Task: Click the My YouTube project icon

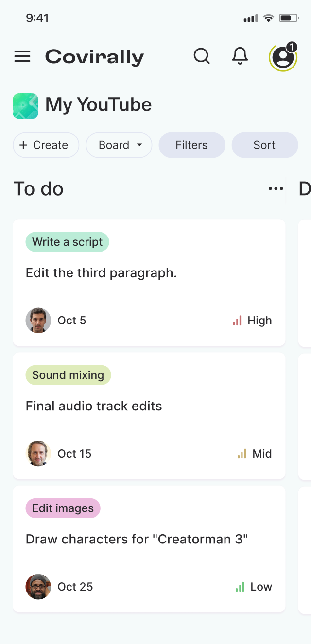Action: (x=26, y=106)
